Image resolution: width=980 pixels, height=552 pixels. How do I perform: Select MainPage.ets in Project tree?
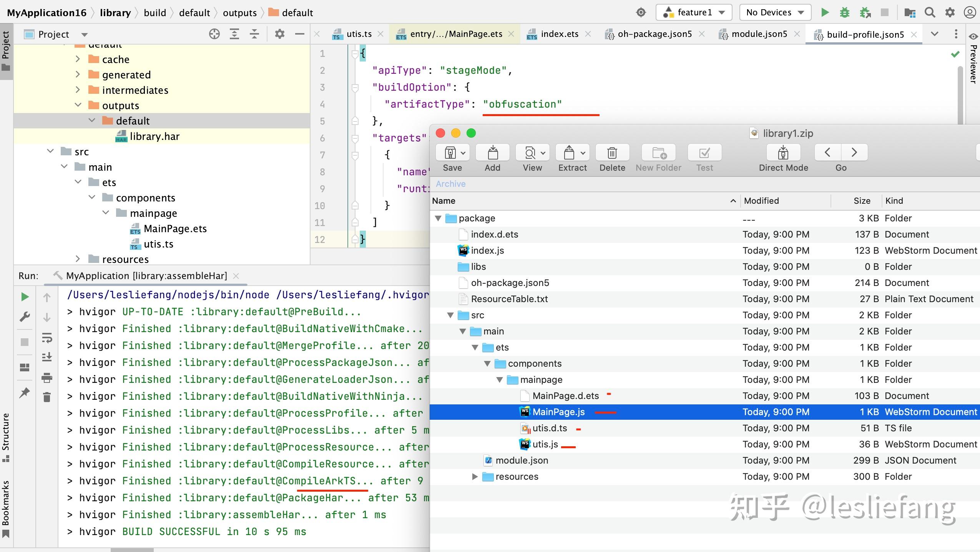click(175, 229)
